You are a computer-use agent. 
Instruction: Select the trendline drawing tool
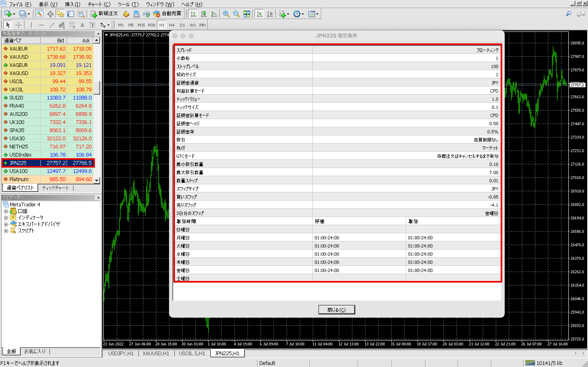[x=52, y=25]
